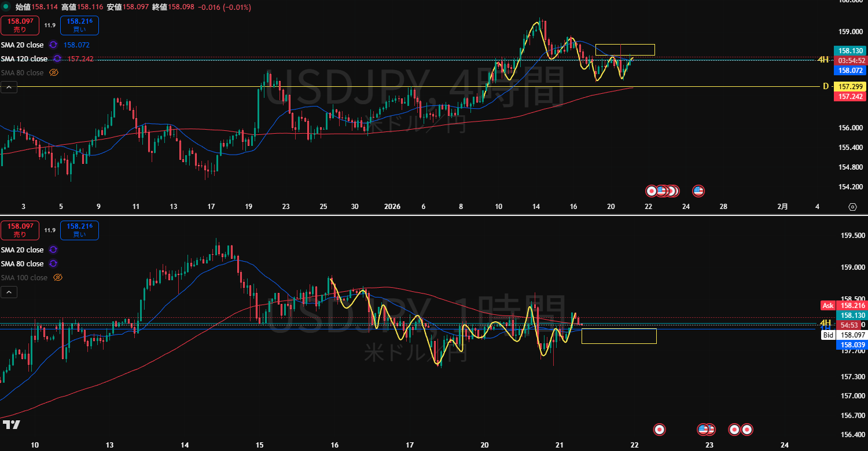Show the hidden SMA 100 close indicator
868x451 pixels.
click(x=57, y=277)
